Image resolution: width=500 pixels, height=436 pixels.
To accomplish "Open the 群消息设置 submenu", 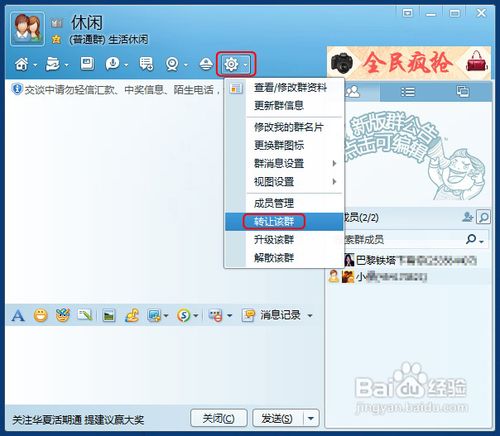I will click(x=284, y=163).
